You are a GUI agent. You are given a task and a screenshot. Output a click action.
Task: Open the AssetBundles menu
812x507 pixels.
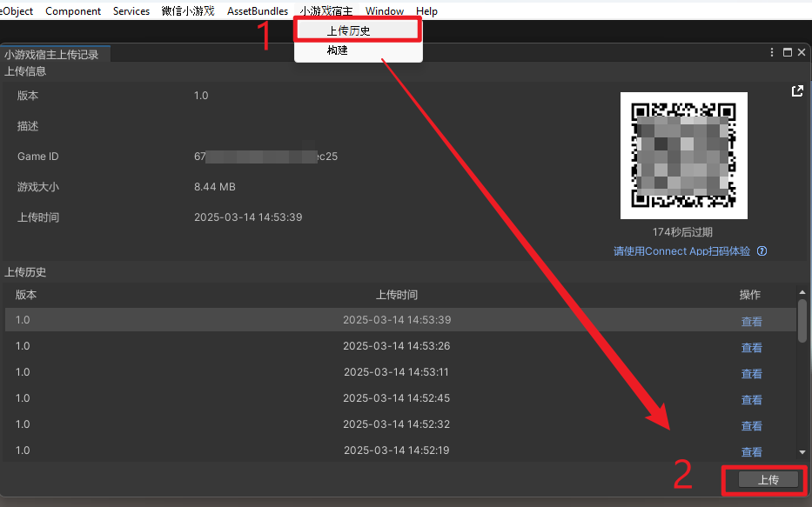point(258,11)
